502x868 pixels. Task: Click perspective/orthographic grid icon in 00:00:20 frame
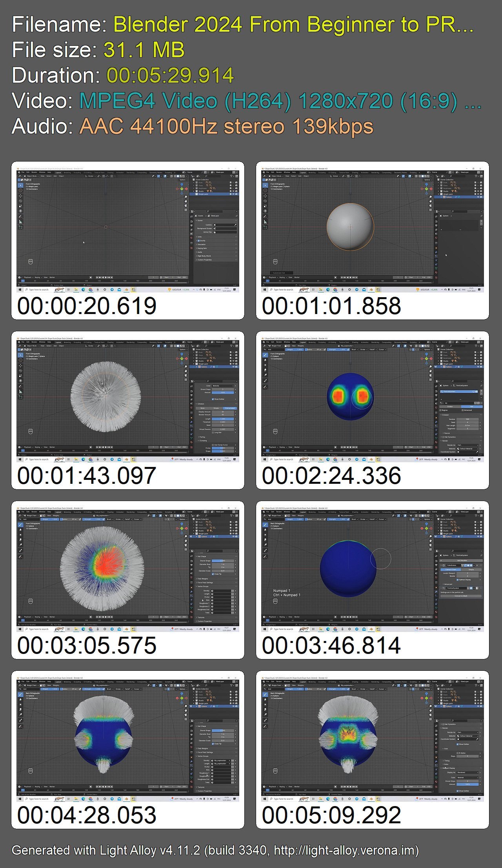pos(186,210)
